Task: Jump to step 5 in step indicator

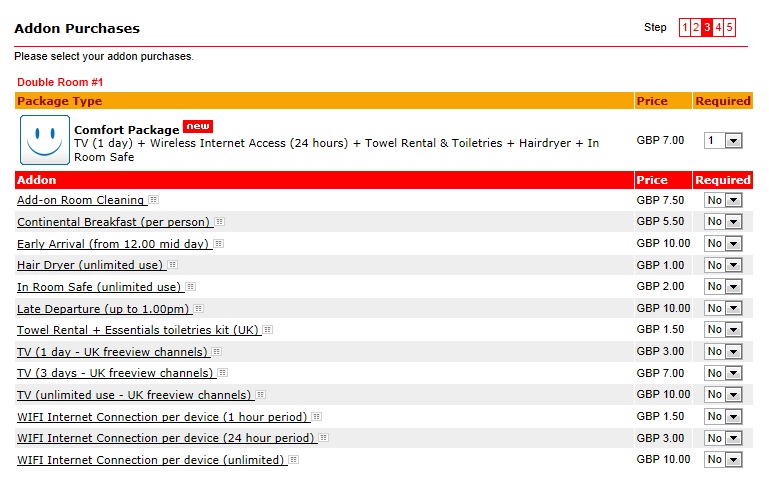Action: point(730,28)
